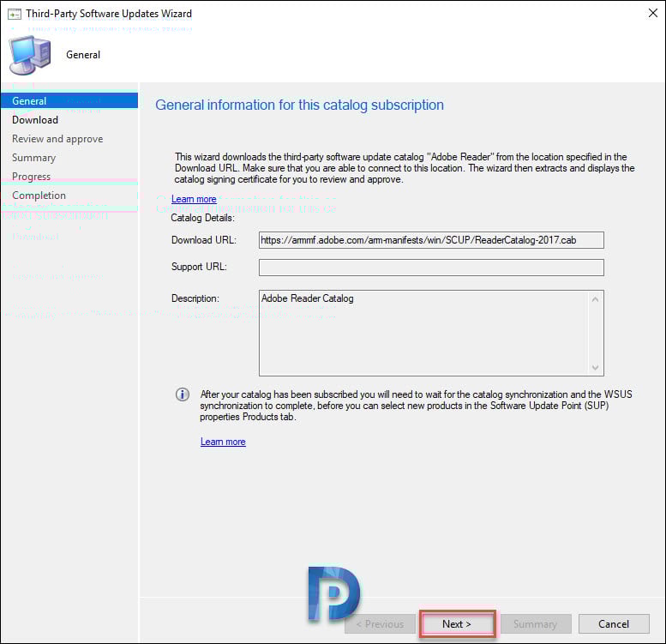Click the empty Support URL field
The image size is (666, 644).
(431, 268)
